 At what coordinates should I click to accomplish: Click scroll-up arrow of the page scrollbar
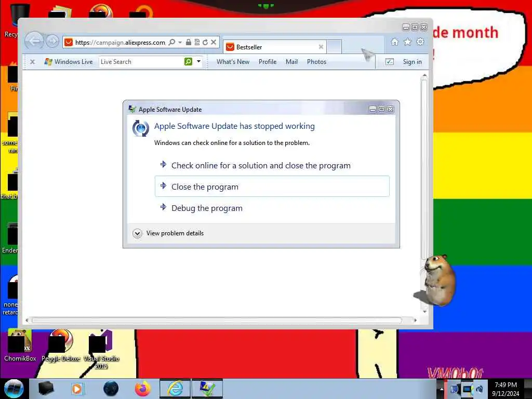[x=424, y=75]
